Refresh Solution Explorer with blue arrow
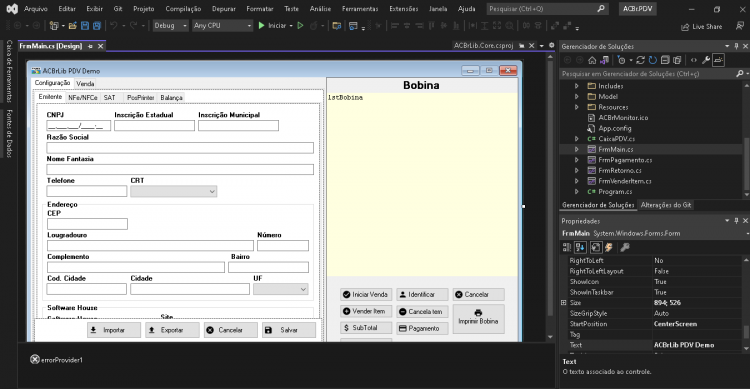This screenshot has height=389, width=750. tap(652, 60)
